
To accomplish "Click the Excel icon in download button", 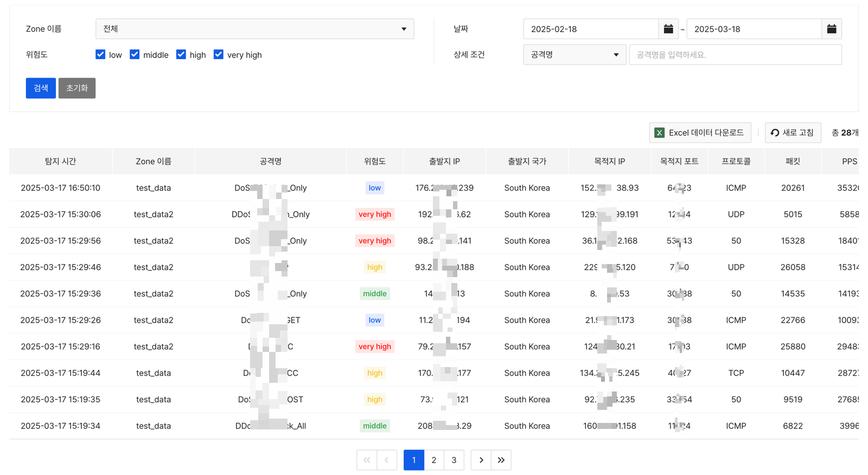I will [660, 133].
